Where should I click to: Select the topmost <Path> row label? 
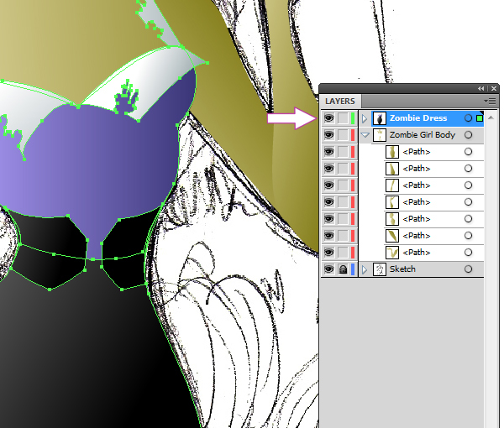click(x=417, y=152)
